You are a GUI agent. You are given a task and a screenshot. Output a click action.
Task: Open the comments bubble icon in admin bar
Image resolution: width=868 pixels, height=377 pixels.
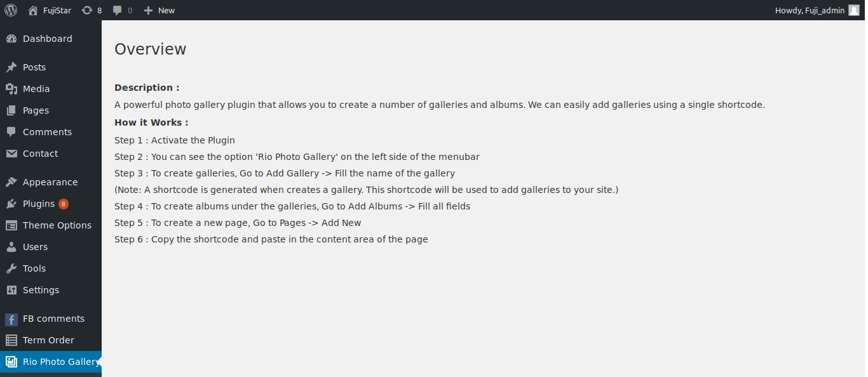118,10
